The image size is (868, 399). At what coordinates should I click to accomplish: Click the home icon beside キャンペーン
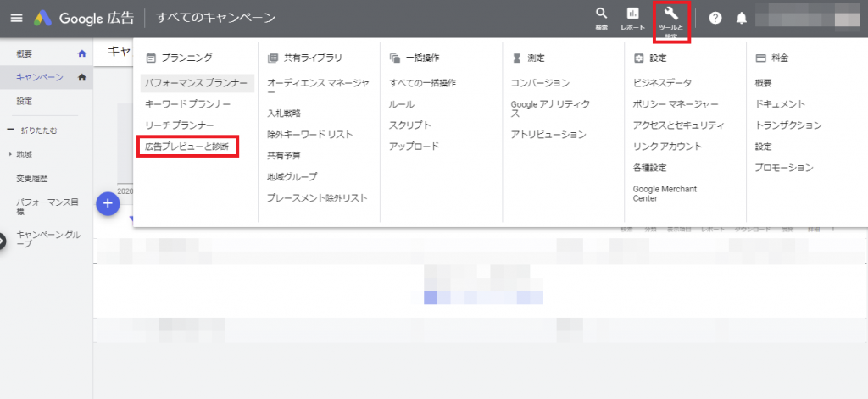tap(82, 77)
